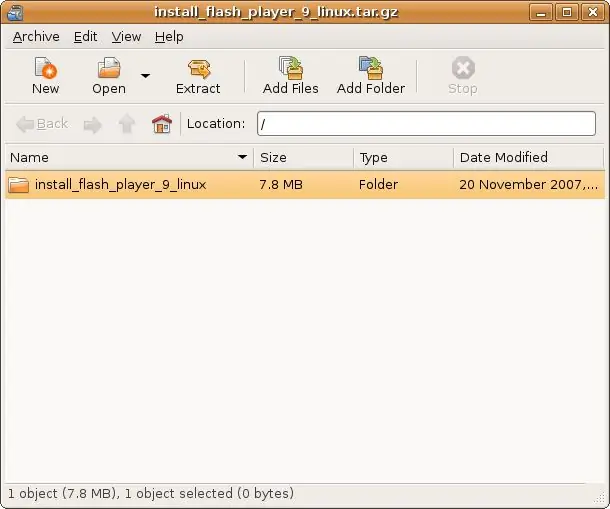Image resolution: width=610 pixels, height=509 pixels.
Task: Open the View menu
Action: pos(126,37)
